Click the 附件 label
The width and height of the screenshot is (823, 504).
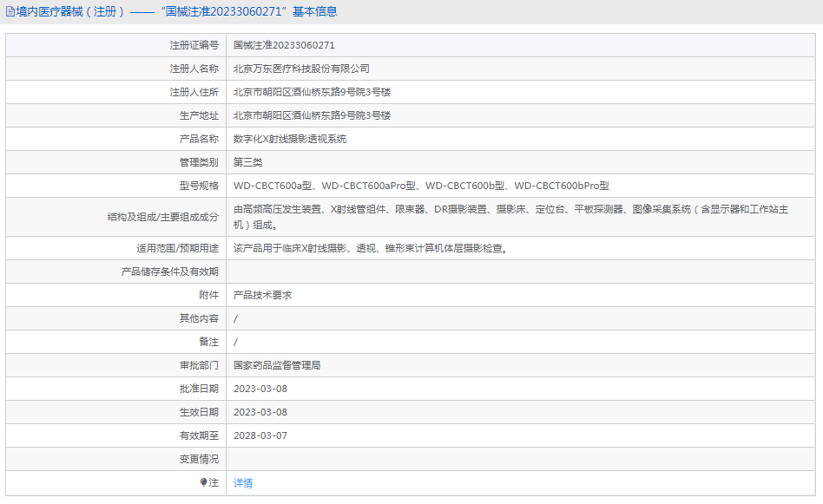point(209,295)
